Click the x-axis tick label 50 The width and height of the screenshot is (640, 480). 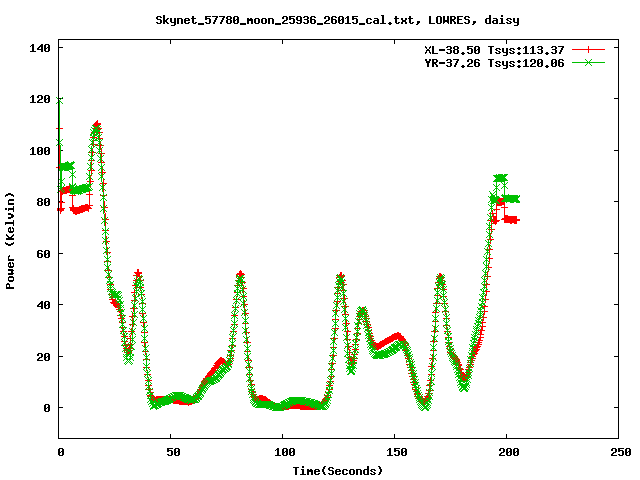pos(173,452)
